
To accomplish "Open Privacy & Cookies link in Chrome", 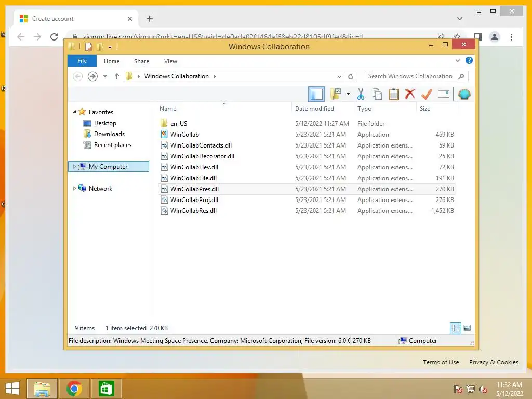I will [x=494, y=362].
